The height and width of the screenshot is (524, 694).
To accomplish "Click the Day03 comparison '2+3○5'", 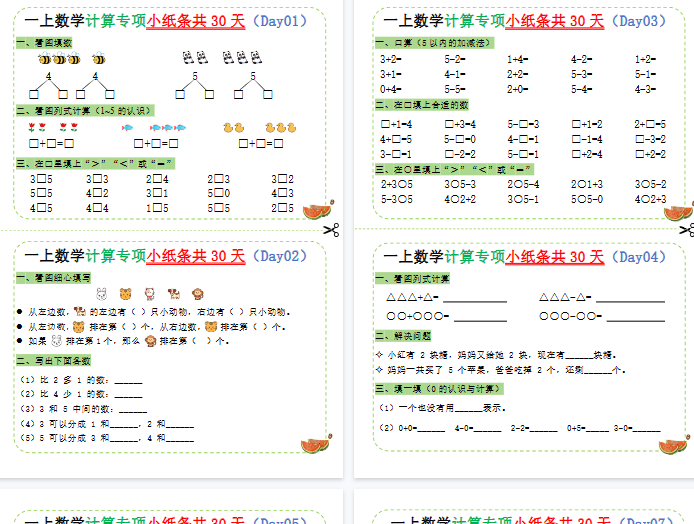I will 397,184.
